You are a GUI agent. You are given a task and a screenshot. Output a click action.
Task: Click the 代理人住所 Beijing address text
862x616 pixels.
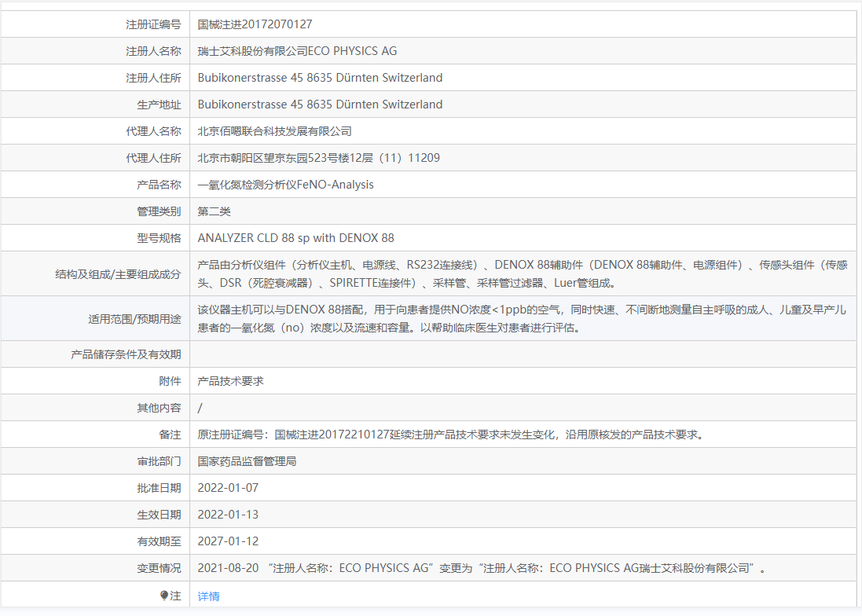pos(318,158)
